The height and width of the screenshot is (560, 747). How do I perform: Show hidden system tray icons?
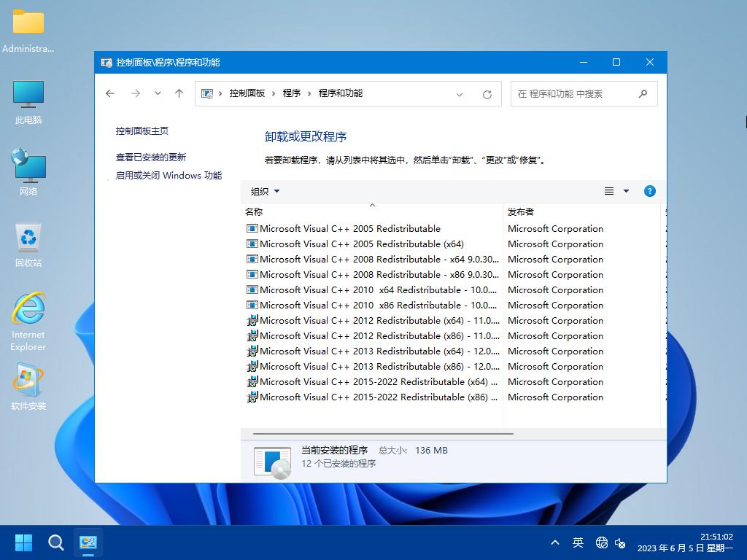click(x=555, y=542)
